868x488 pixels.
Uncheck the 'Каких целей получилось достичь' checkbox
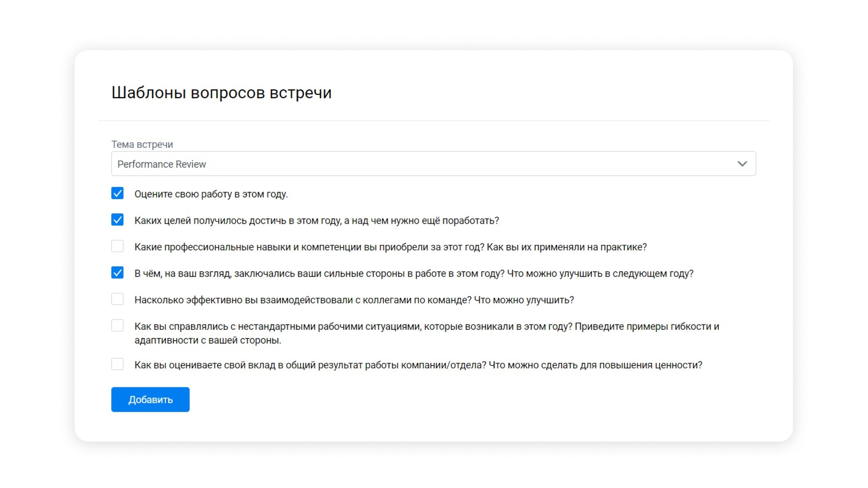tap(118, 220)
